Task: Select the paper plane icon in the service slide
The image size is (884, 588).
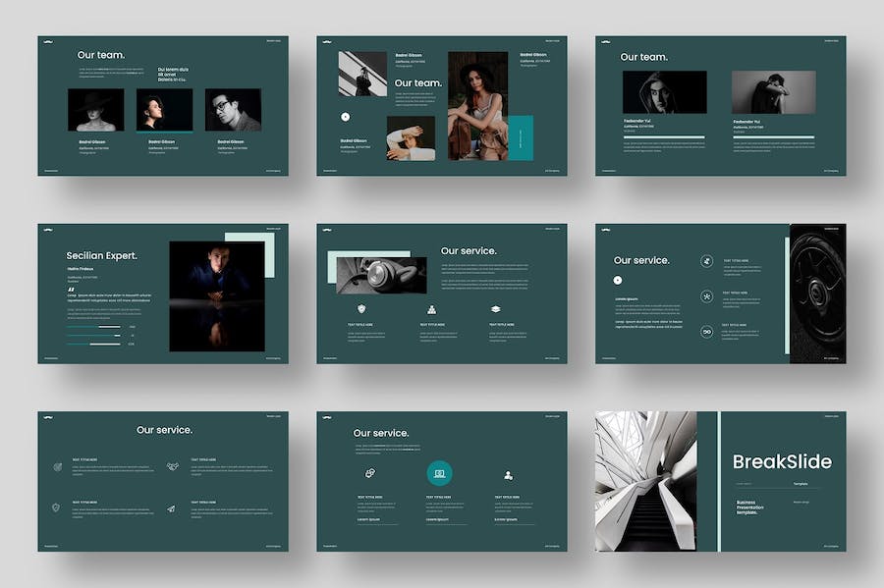Action: click(x=171, y=508)
